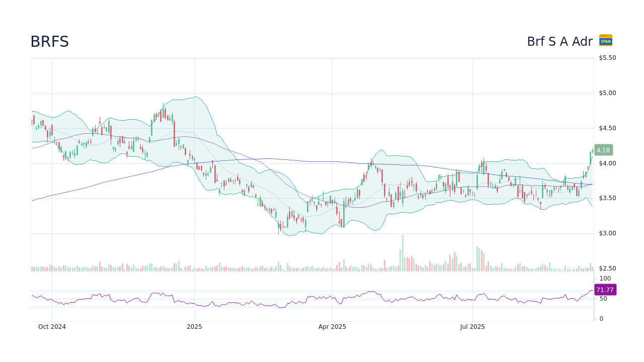The image size is (644, 362).
Task: Click the Jul 2025 date label
Action: coord(472,326)
